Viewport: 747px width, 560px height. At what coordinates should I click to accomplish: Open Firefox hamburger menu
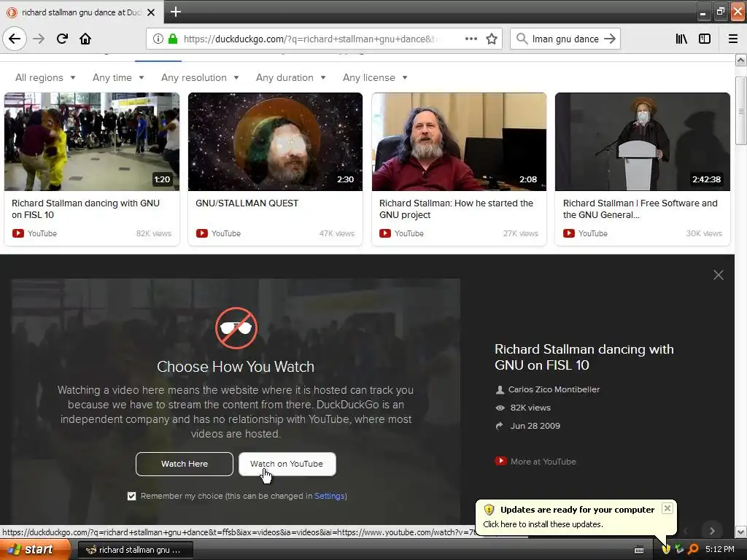click(733, 39)
